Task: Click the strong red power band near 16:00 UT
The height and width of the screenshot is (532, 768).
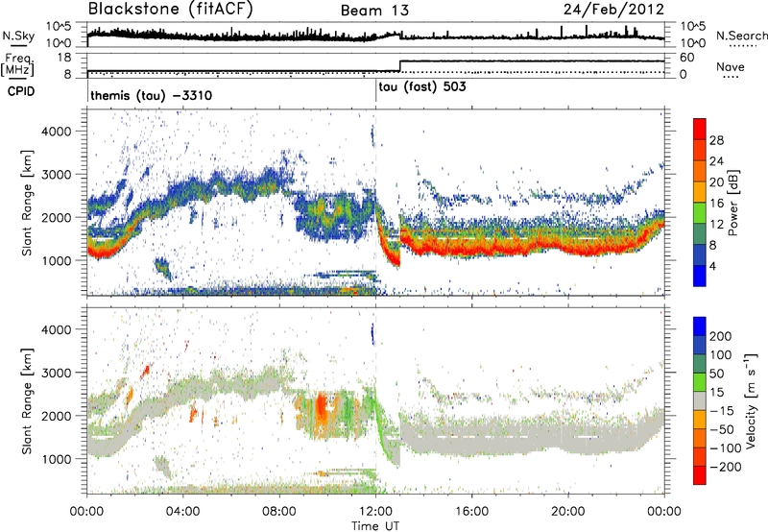Action: tap(471, 249)
